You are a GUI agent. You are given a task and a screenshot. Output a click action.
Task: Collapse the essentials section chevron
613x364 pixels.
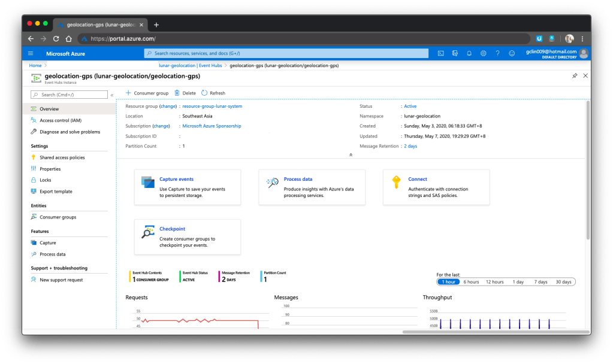tap(351, 155)
